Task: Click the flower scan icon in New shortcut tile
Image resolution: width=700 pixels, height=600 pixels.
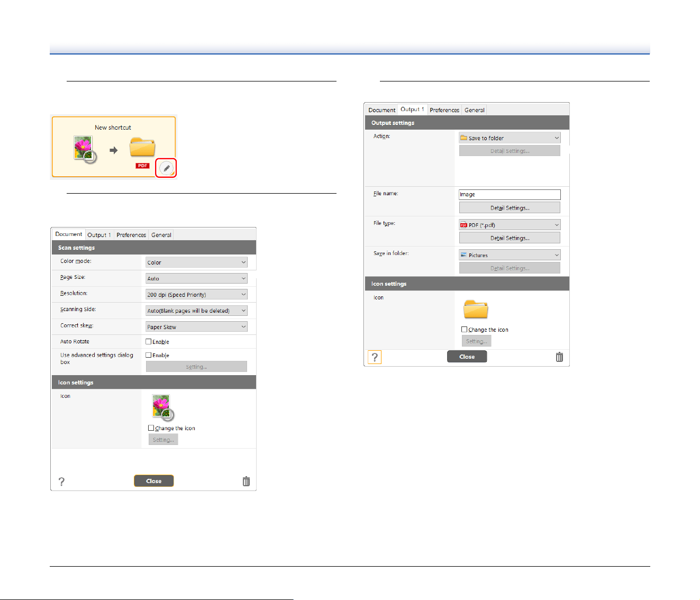Action: coord(85,149)
